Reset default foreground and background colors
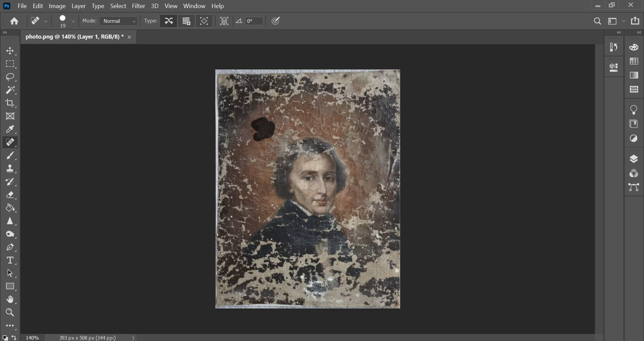 [x=5, y=338]
